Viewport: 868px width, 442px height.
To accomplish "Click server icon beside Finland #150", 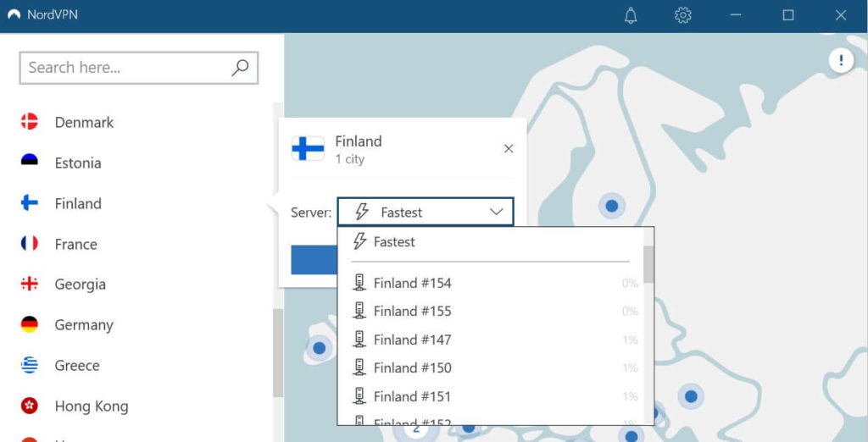I will point(359,367).
